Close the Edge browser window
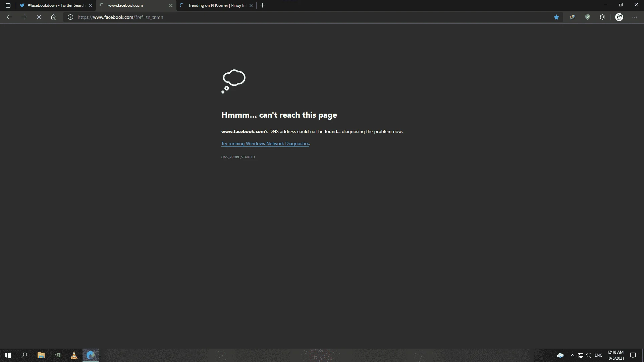 (x=636, y=5)
